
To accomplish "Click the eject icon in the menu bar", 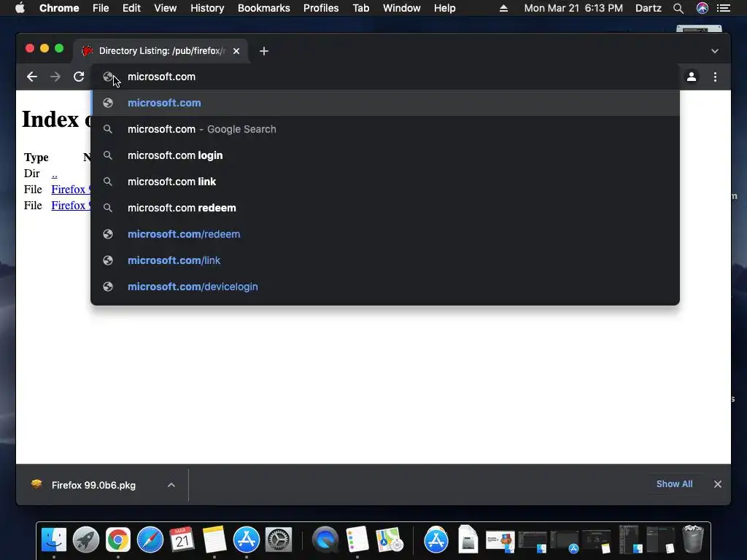I will (x=503, y=8).
